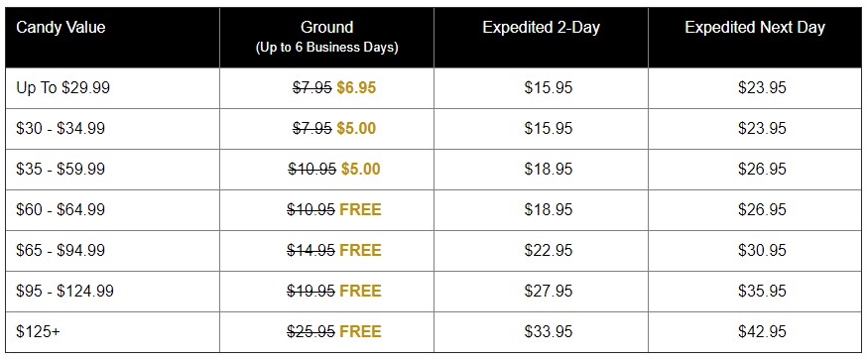Select $18.95 2-Day price for $35 - $59.99
The height and width of the screenshot is (360, 868).
[548, 169]
